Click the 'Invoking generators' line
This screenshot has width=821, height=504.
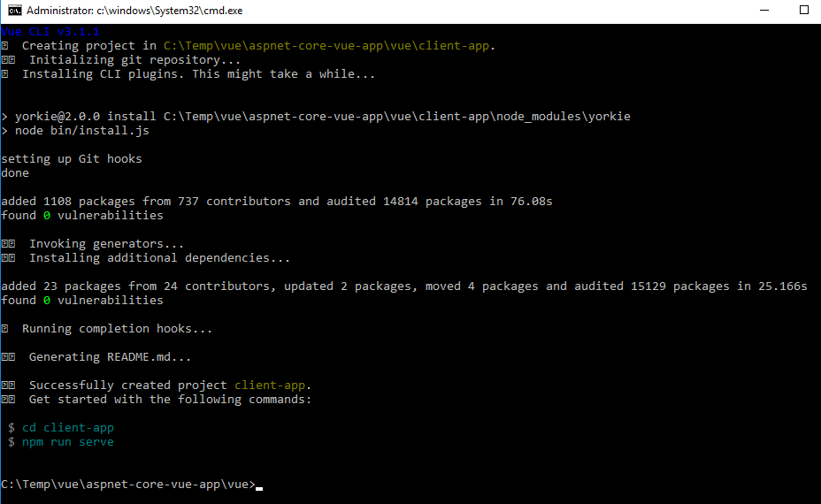click(106, 244)
